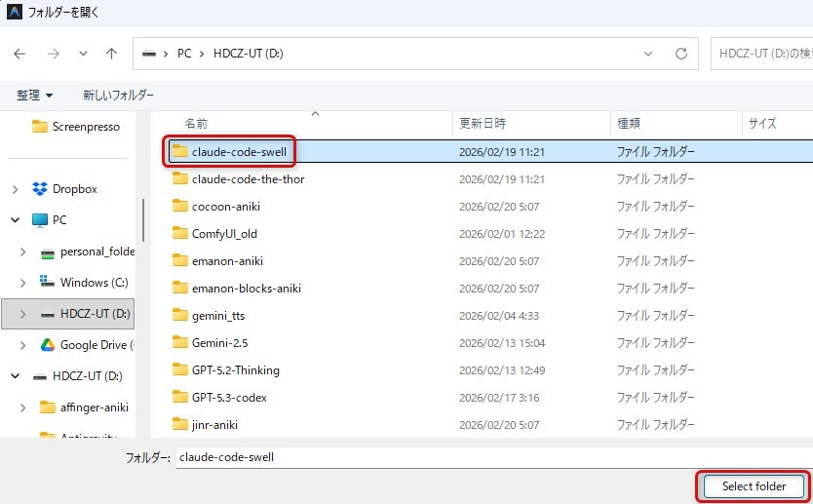Viewport: 813px width, 504px height.
Task: Click 新しいフォルダー to create a folder
Action: [x=118, y=96]
